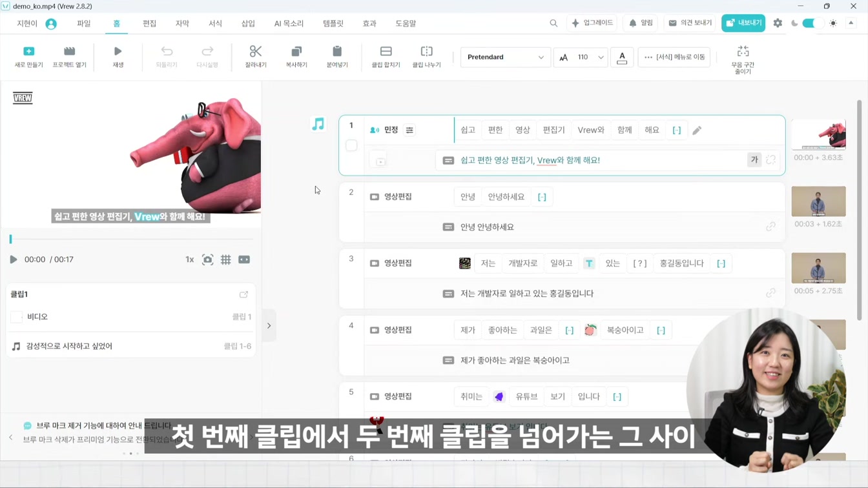The width and height of the screenshot is (868, 488).
Task: Copy using the 복사하기 icon
Action: click(x=296, y=51)
